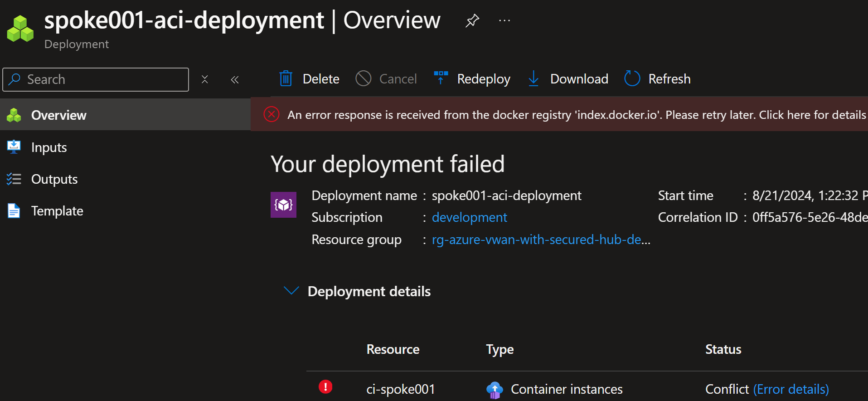Open the Inputs menu item
The height and width of the screenshot is (401, 868).
(x=126, y=147)
